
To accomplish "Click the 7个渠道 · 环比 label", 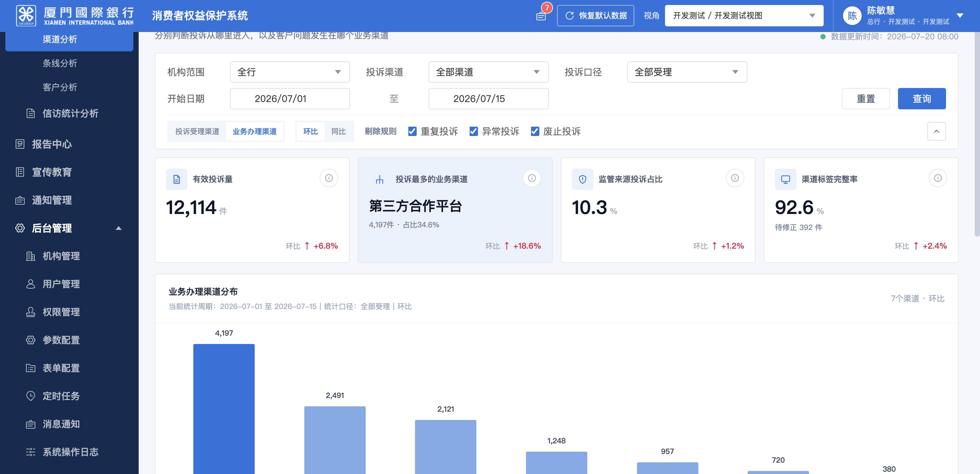I will 917,299.
